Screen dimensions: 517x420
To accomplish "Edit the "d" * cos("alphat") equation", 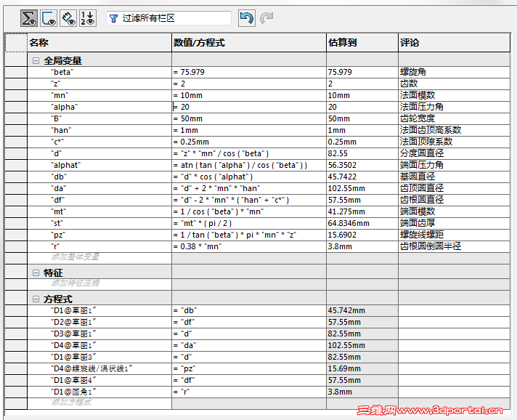I will [x=249, y=177].
